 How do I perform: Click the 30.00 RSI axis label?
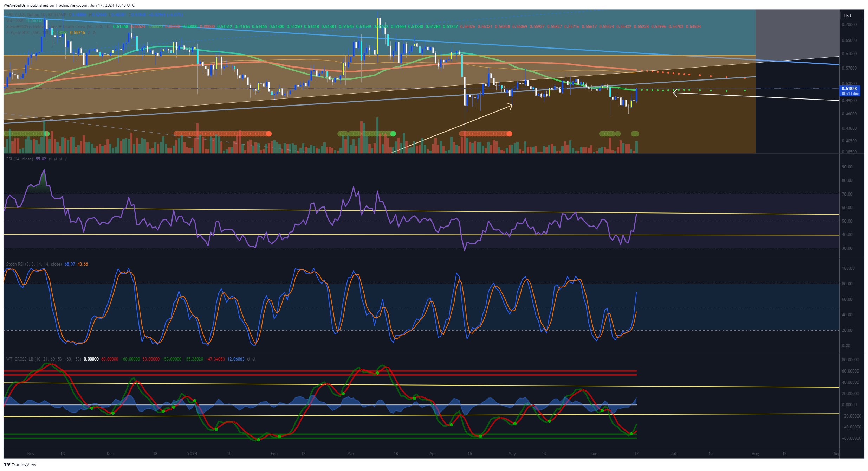click(x=847, y=248)
